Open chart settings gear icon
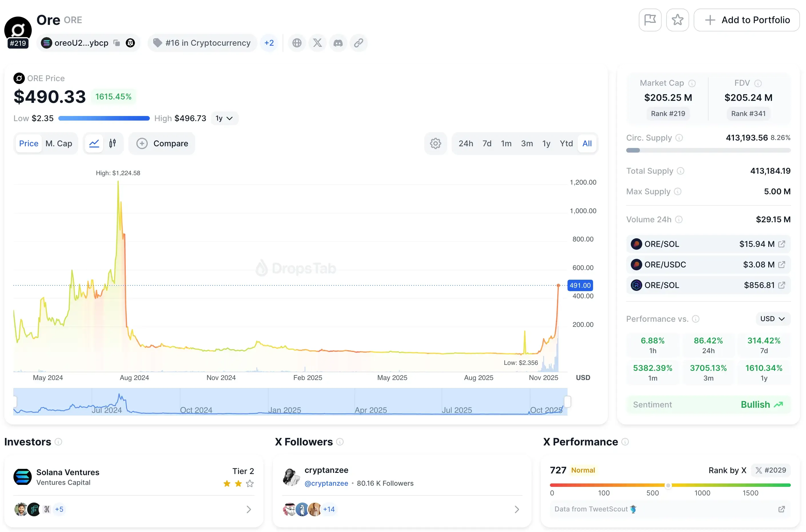The height and width of the screenshot is (532, 806). click(x=435, y=143)
